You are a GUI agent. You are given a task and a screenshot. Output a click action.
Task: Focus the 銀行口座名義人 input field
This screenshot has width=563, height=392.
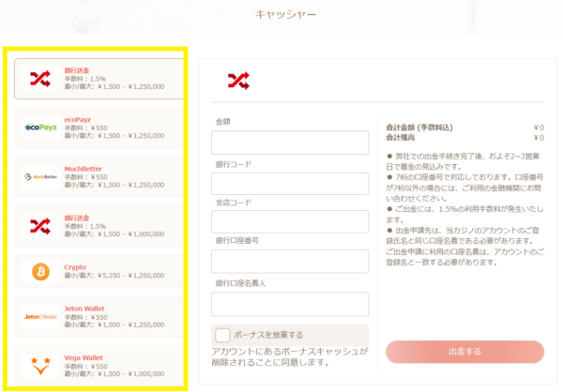click(290, 301)
